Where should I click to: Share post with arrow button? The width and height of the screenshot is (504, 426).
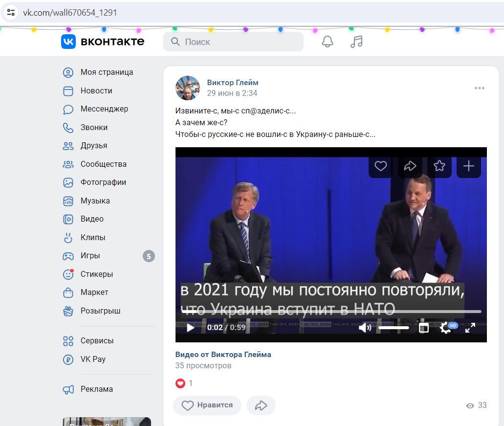[x=261, y=405]
